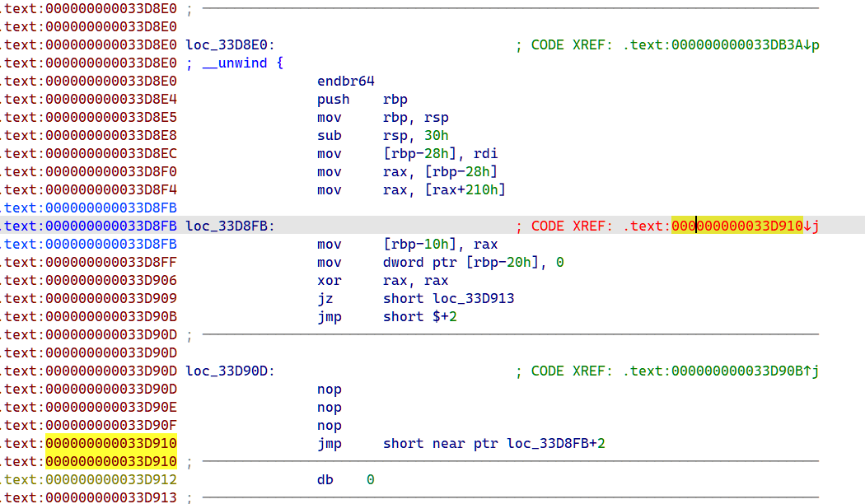Select the endbr64 instruction
This screenshot has height=504, width=865.
(346, 82)
